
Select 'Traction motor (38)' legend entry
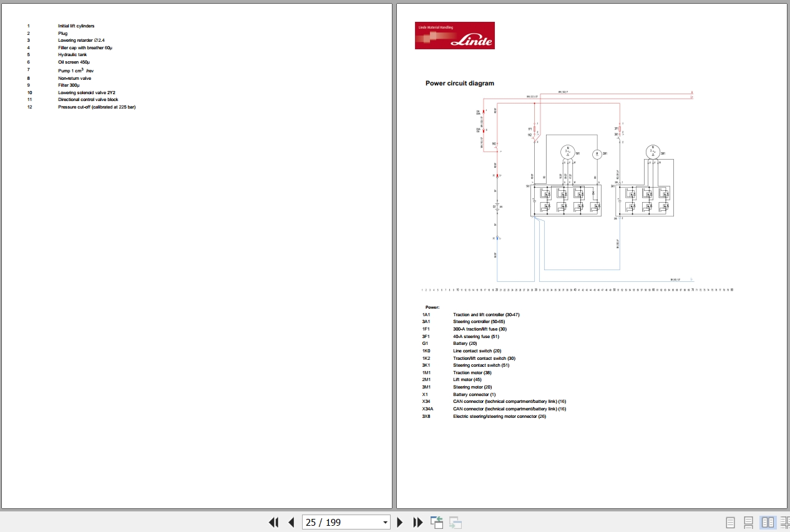(x=472, y=372)
